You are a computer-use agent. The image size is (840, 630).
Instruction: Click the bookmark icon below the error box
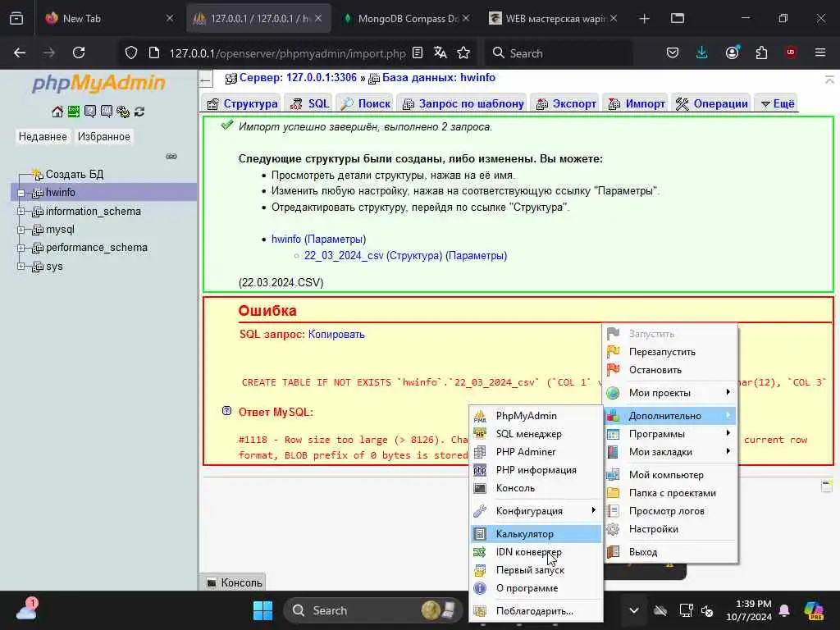827,486
